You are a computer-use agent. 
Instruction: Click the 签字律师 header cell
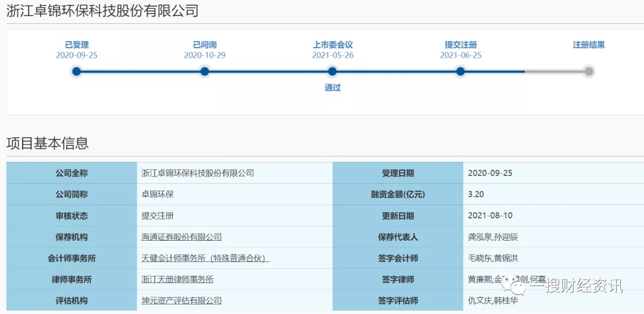pos(398,280)
